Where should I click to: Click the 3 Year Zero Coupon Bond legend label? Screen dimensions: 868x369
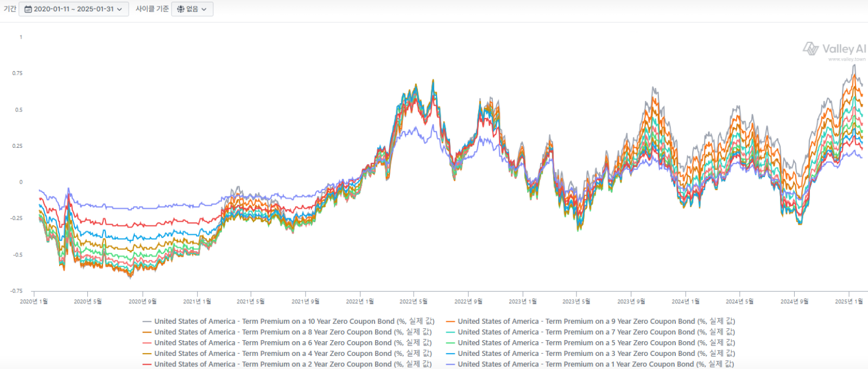pos(596,353)
